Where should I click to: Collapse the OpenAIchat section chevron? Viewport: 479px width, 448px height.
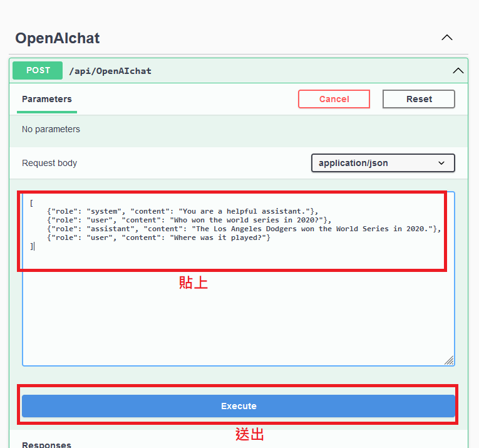[446, 38]
